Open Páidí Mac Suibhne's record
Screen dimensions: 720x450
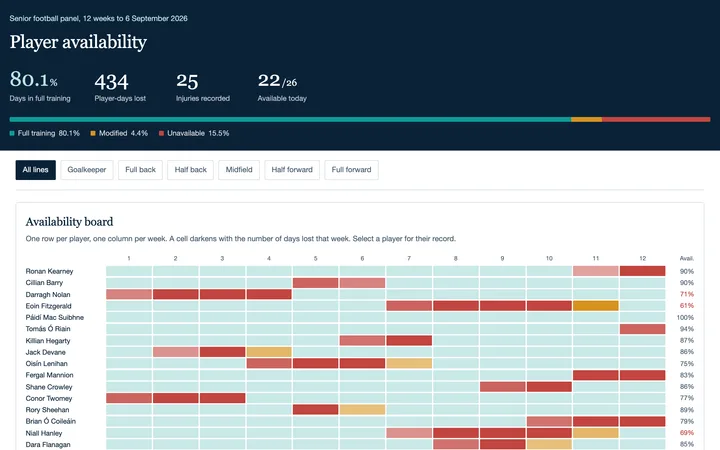[x=55, y=317]
